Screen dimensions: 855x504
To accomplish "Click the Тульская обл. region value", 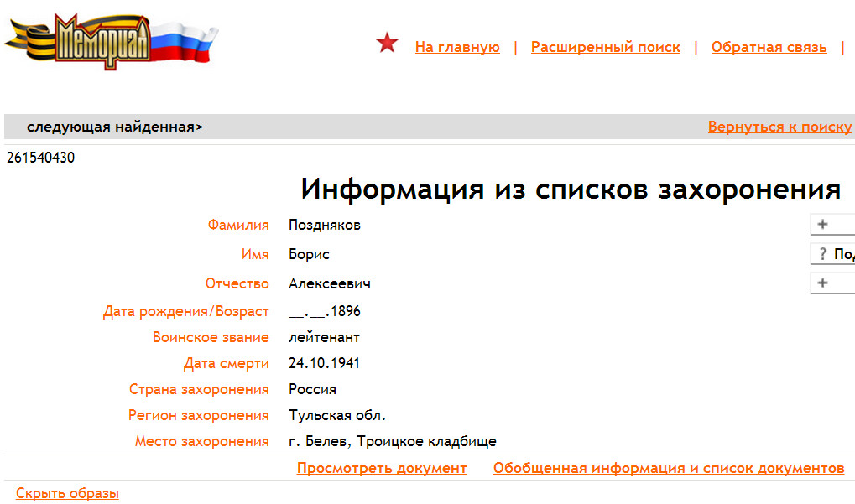I will coord(337,415).
